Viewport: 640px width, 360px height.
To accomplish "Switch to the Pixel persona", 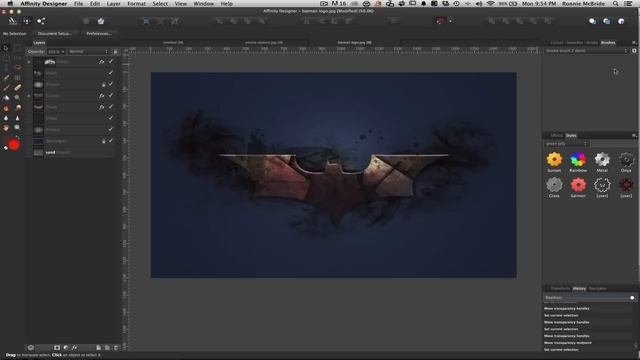I will tap(27, 21).
